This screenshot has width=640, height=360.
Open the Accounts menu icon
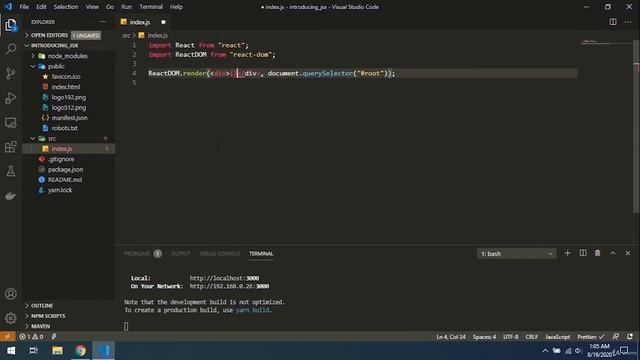point(11,294)
